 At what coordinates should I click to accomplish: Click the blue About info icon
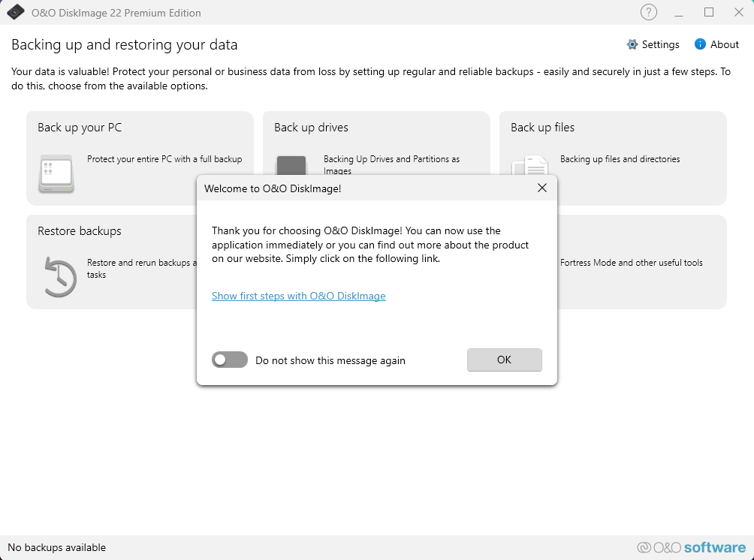click(700, 44)
